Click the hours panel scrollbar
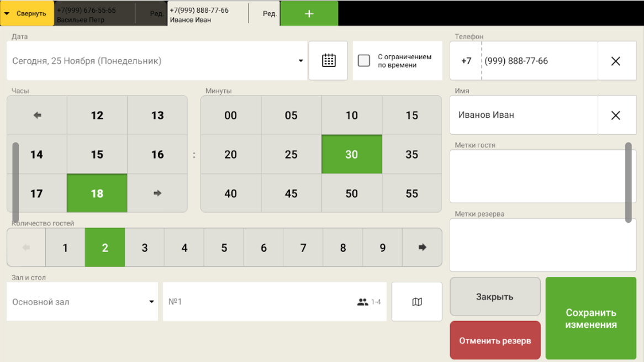The height and width of the screenshot is (362, 644). [15, 182]
